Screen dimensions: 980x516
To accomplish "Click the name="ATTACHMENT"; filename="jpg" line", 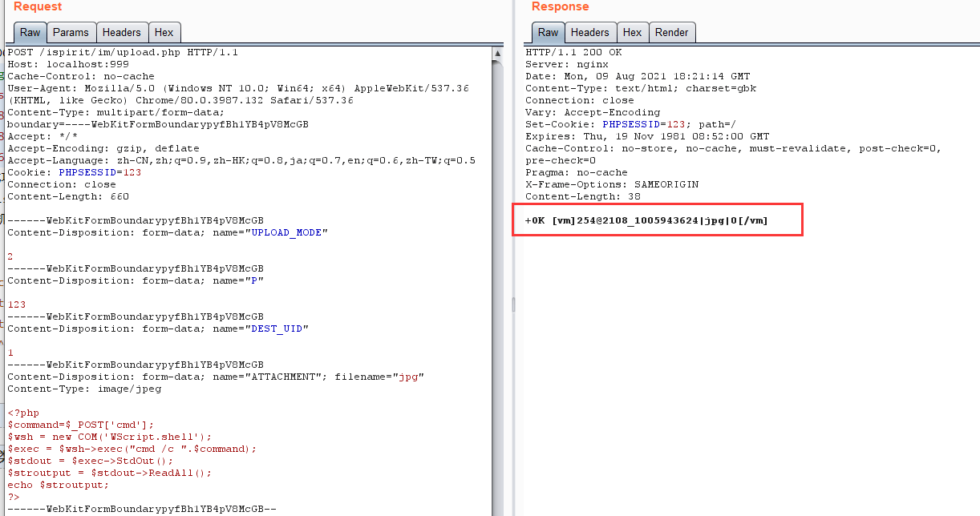I will tap(216, 377).
